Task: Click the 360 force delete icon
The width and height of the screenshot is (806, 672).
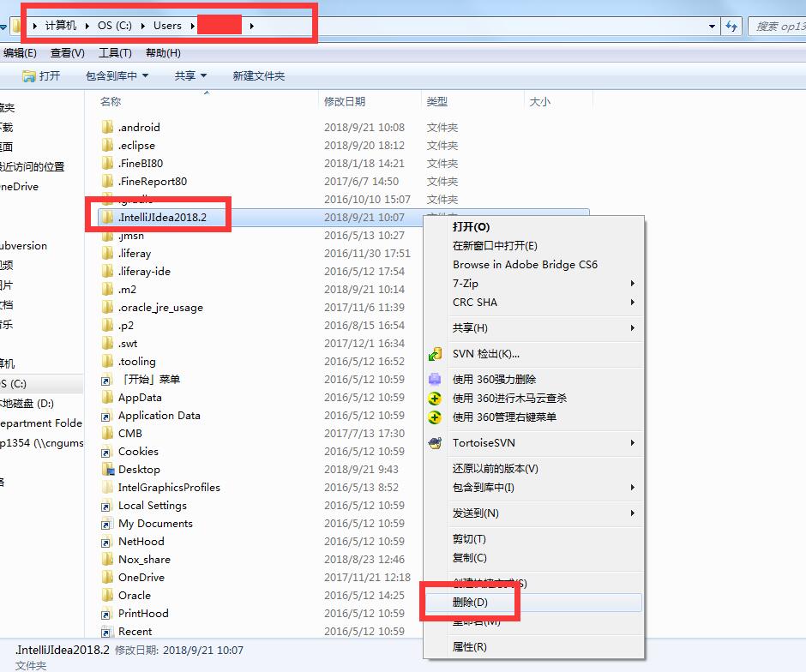Action: (x=435, y=379)
